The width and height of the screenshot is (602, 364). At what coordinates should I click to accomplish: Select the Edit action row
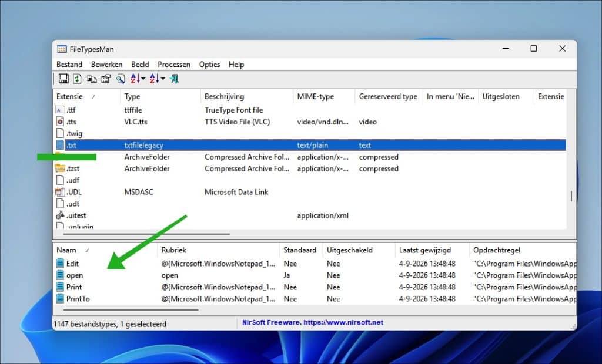coord(315,264)
